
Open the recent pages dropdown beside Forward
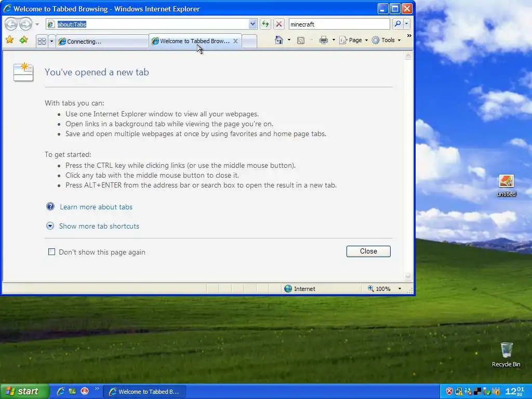(37, 24)
